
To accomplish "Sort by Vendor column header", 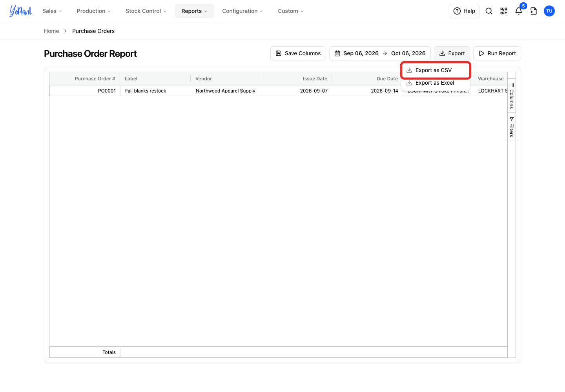I will (x=226, y=79).
